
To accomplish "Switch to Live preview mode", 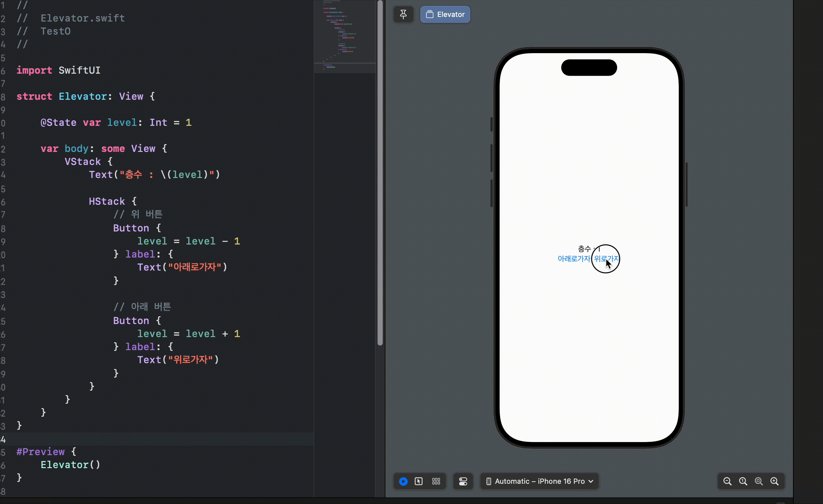I will point(403,481).
